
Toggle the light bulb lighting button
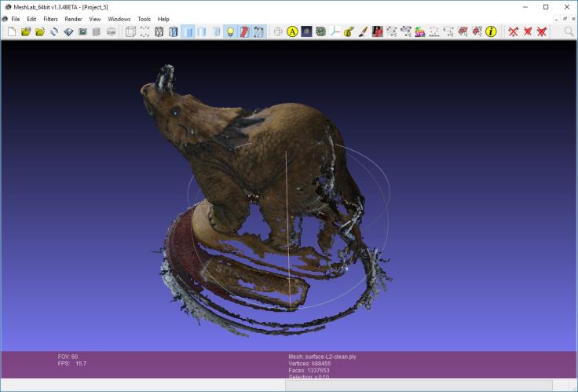pyautogui.click(x=230, y=31)
